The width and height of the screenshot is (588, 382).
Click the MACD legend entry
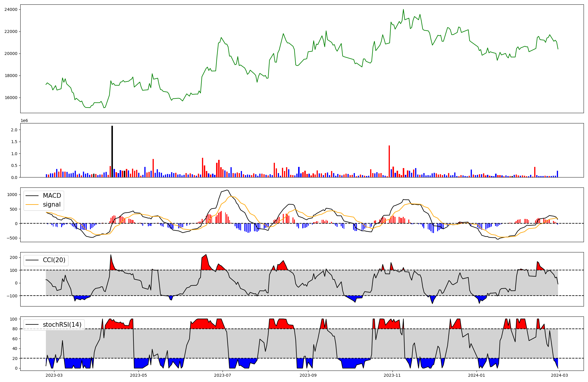[x=52, y=196]
